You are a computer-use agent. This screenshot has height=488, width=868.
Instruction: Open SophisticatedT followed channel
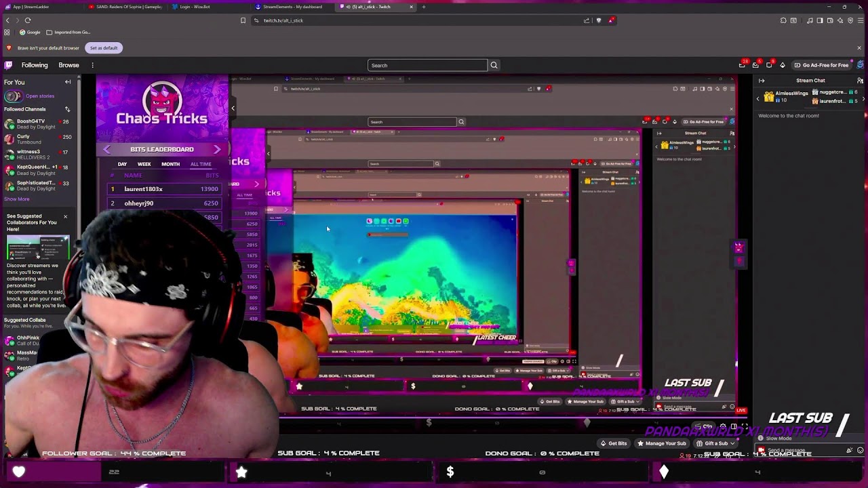coord(37,186)
